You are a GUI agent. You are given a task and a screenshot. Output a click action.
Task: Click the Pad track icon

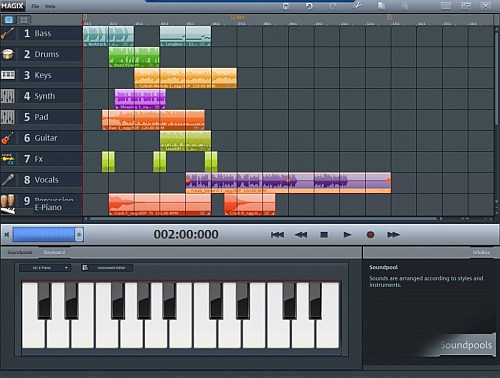[8, 117]
